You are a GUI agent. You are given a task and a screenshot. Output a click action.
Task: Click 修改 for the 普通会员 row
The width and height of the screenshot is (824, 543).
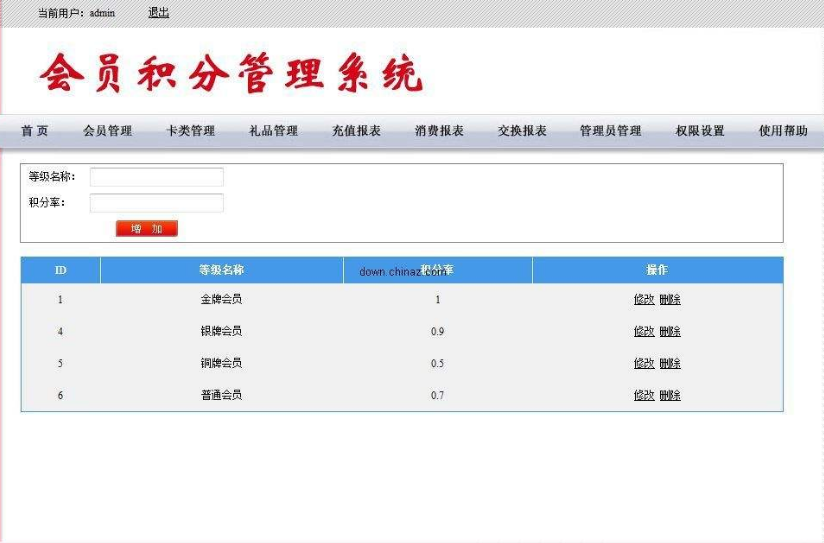click(644, 395)
